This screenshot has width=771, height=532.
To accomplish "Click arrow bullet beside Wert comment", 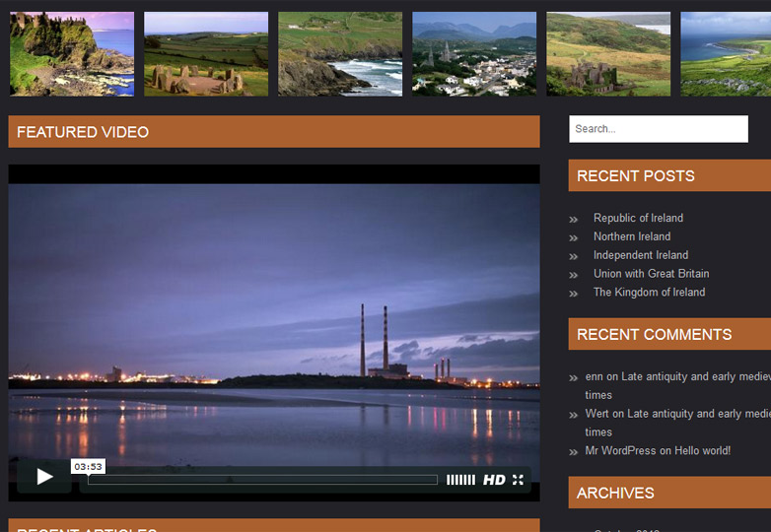I will point(574,416).
